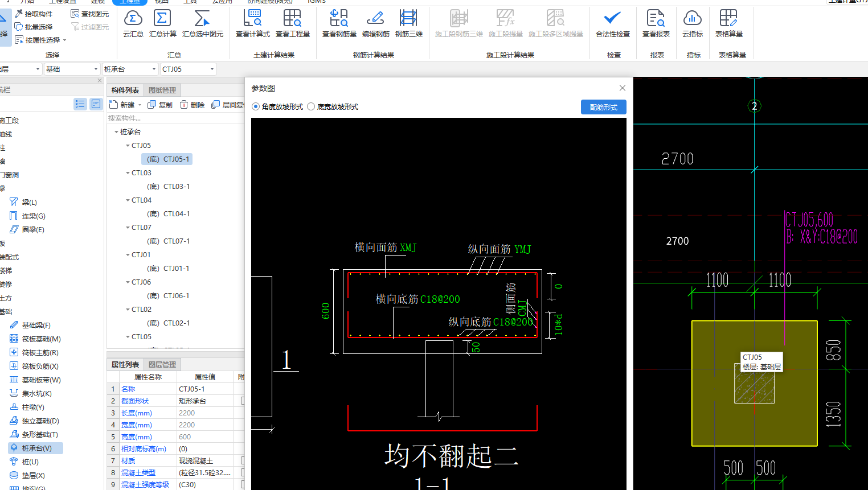
Task: Collapse CTJ06 tree node
Action: coord(128,282)
